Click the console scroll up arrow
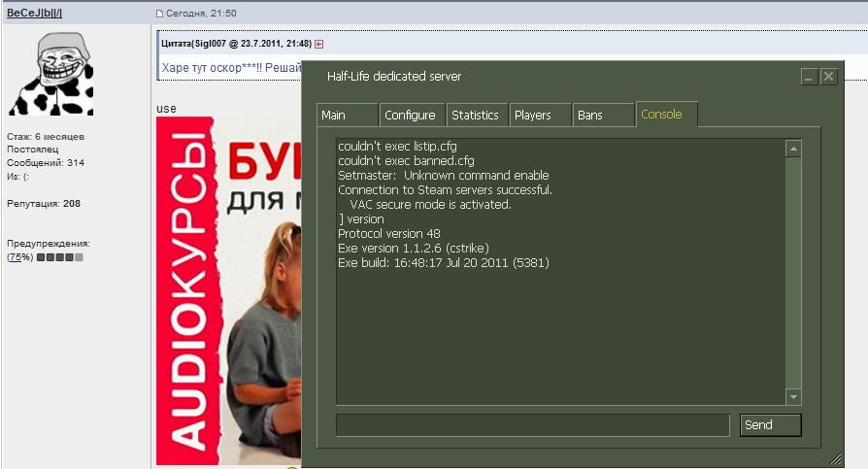Screen dimensions: 868x469 click(793, 149)
